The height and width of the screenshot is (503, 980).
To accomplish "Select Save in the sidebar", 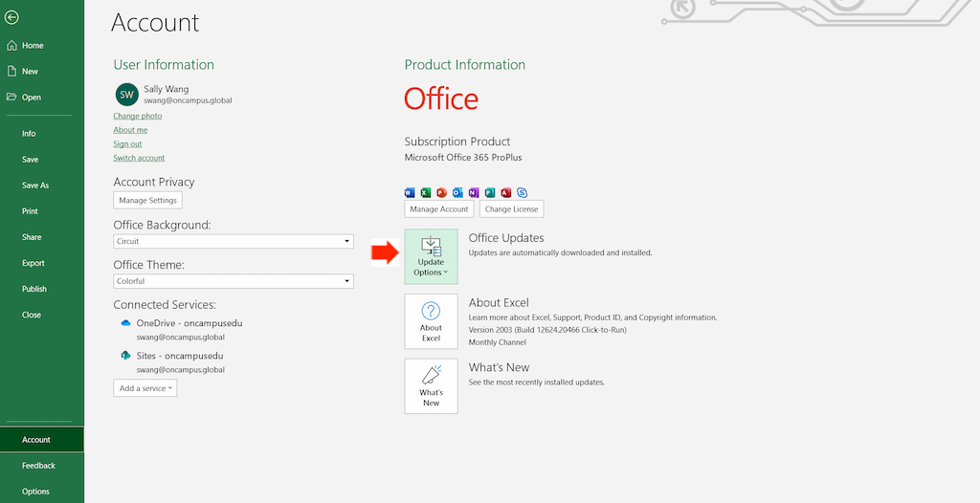I will point(30,160).
